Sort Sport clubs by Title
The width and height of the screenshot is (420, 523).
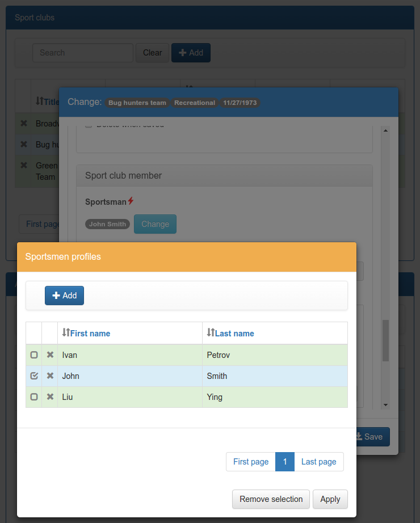coord(48,102)
